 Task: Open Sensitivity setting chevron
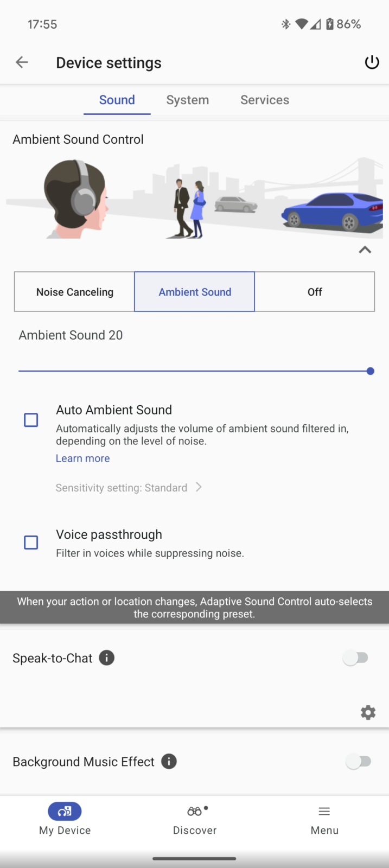coord(199,487)
